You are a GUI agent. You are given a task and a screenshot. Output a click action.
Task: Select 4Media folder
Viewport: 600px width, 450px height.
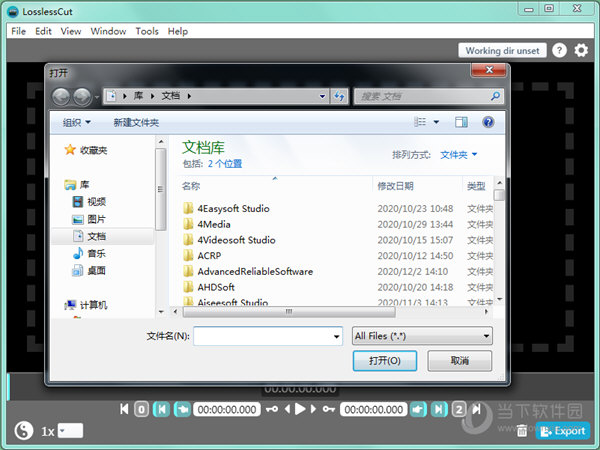pyautogui.click(x=207, y=224)
